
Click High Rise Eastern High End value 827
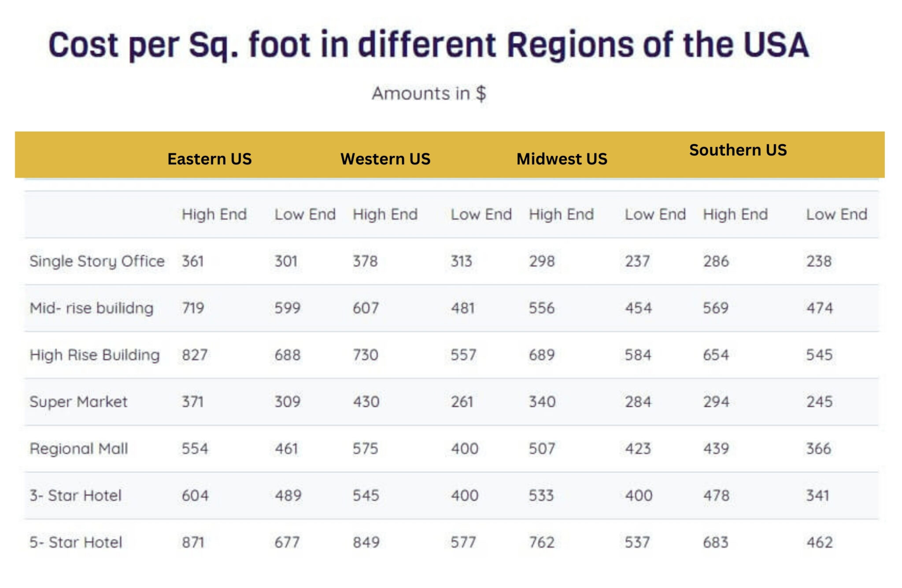tap(194, 355)
